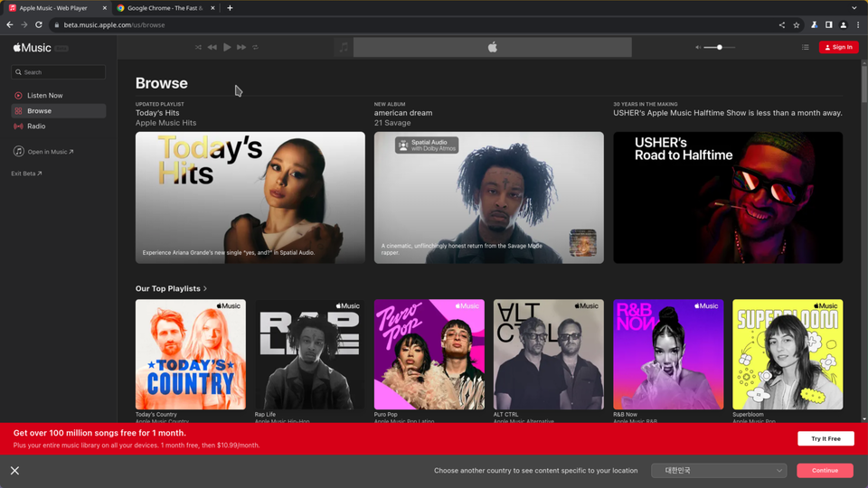The height and width of the screenshot is (488, 868).
Task: Click Try It Free button
Action: pos(826,439)
